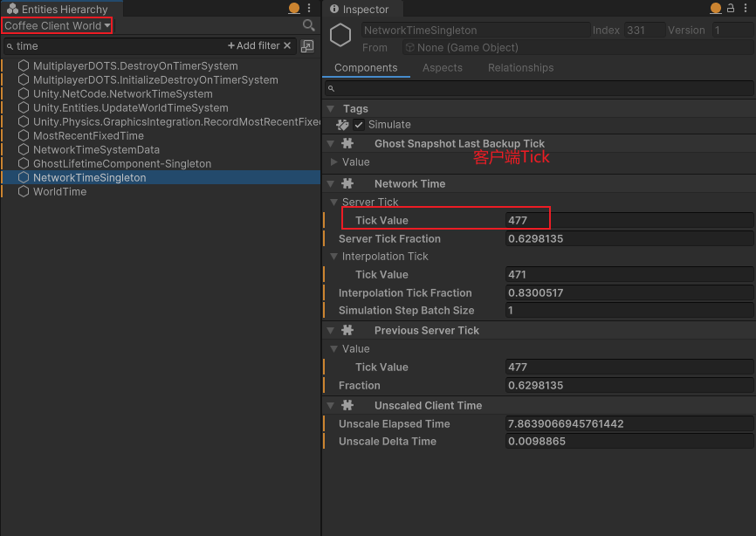Screen dimensions: 756x536
Task: Open the Inspector three-dot menu
Action: coord(746,8)
